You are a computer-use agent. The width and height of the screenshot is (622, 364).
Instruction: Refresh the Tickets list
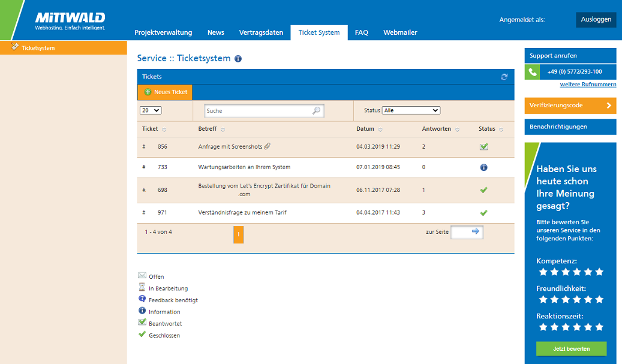[504, 77]
